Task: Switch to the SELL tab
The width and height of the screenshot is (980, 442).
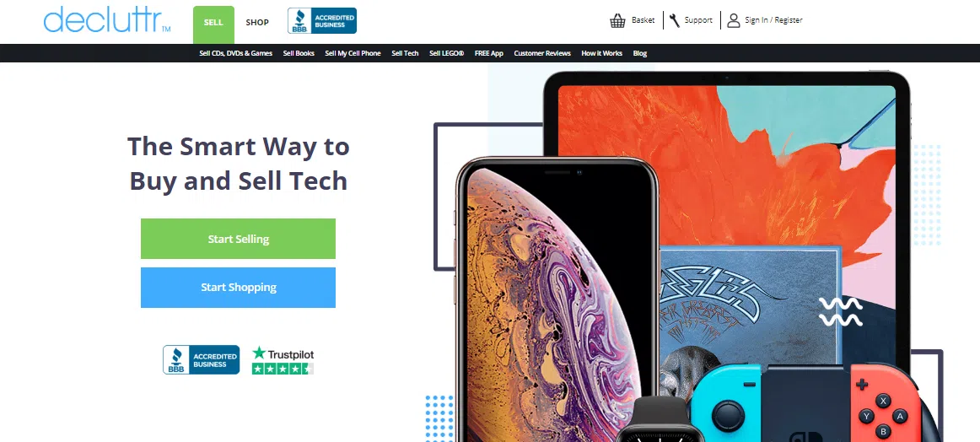Action: pyautogui.click(x=213, y=24)
